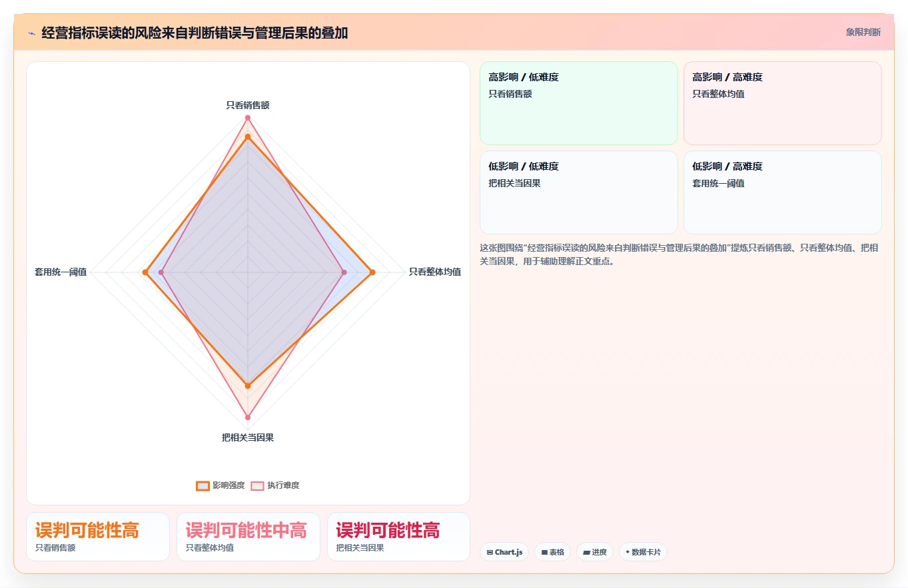The image size is (908, 588).
Task: Click the orange data point at top of radar
Action: tap(248, 137)
